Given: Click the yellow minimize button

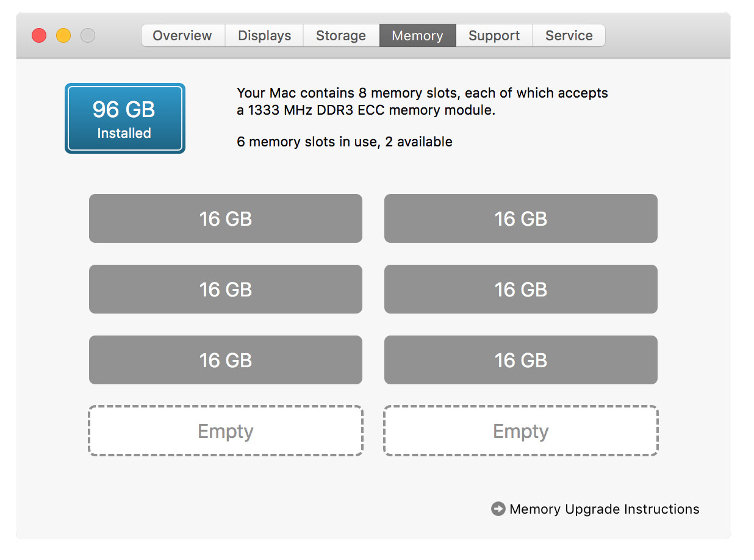Looking at the screenshot, I should coord(63,35).
